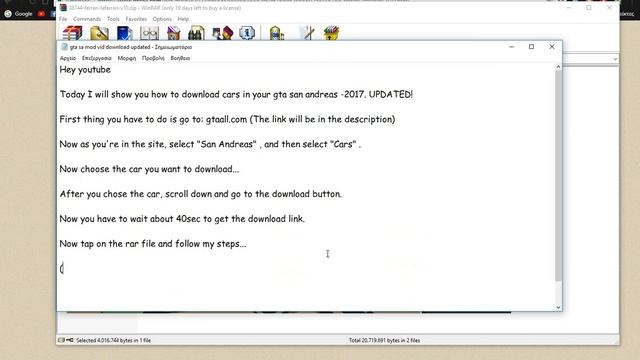Click WinRAR's Find binoculars toolbar icon

click(x=196, y=33)
